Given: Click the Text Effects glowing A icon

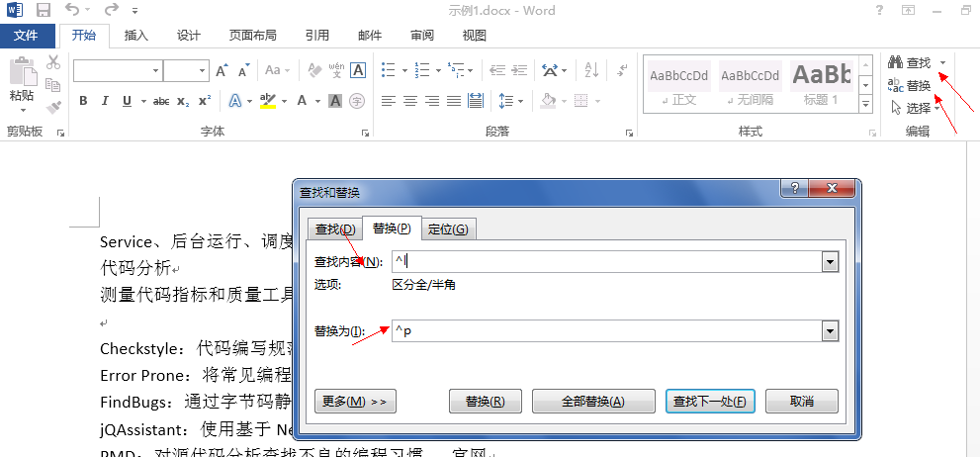Looking at the screenshot, I should (x=235, y=101).
